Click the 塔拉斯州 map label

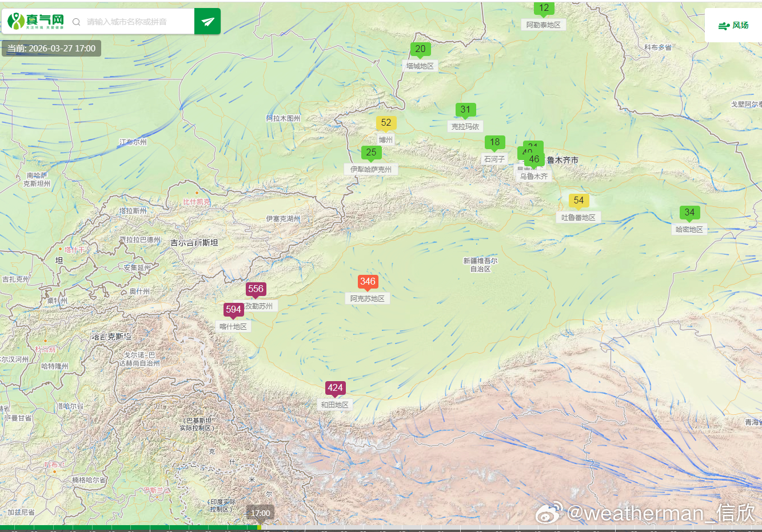click(x=133, y=211)
